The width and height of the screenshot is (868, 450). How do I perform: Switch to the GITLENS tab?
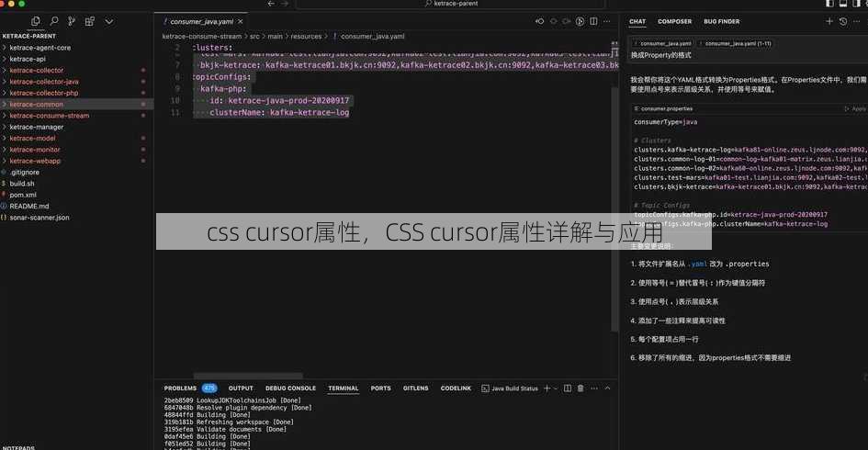(415, 388)
